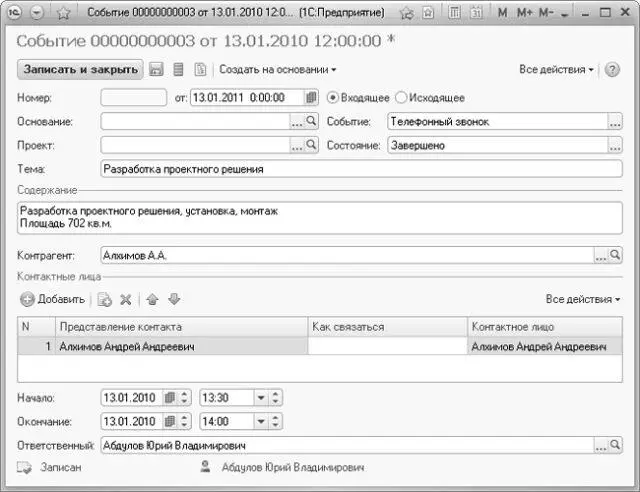The height and width of the screenshot is (492, 640).
Task: Move contact row up with arrow icon
Action: pyautogui.click(x=152, y=299)
